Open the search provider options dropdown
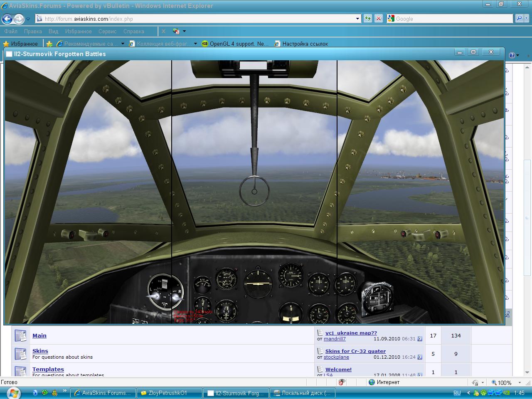 click(527, 19)
